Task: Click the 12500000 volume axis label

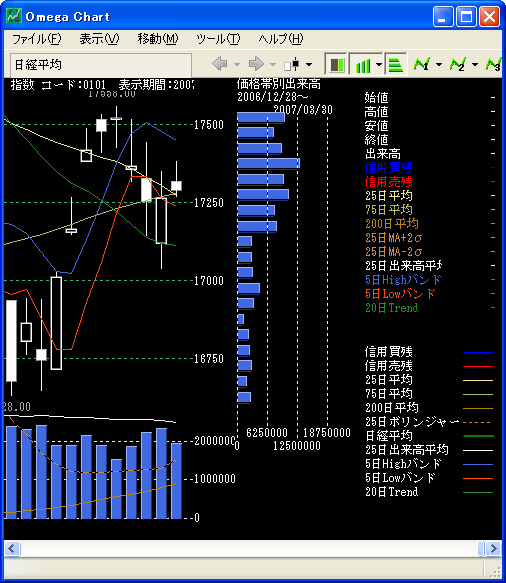Action: coord(297,445)
